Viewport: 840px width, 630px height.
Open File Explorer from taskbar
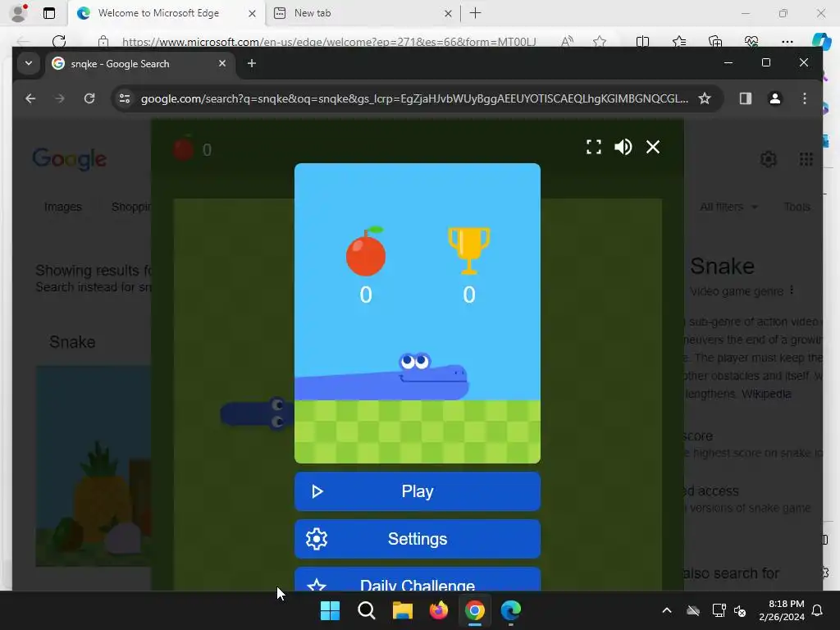point(402,610)
